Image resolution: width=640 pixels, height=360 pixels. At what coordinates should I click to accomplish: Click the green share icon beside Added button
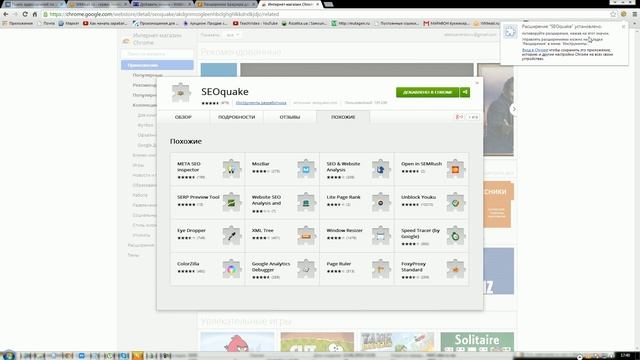point(465,92)
